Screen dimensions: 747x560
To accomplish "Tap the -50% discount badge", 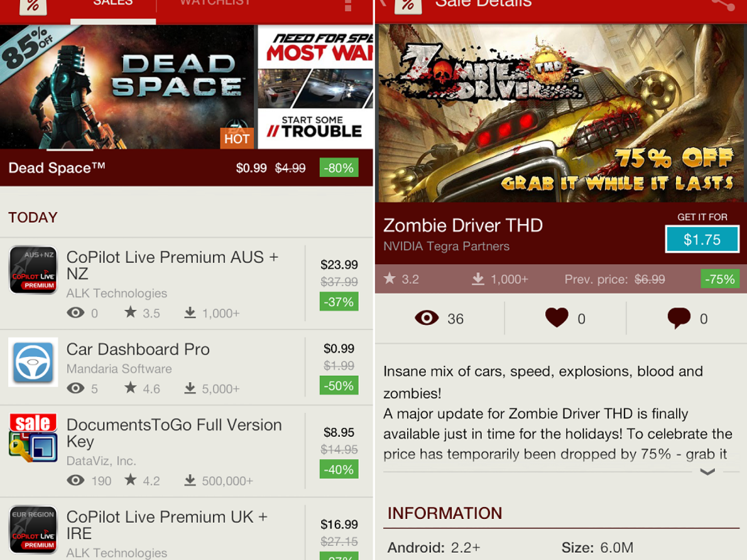I will point(339,385).
